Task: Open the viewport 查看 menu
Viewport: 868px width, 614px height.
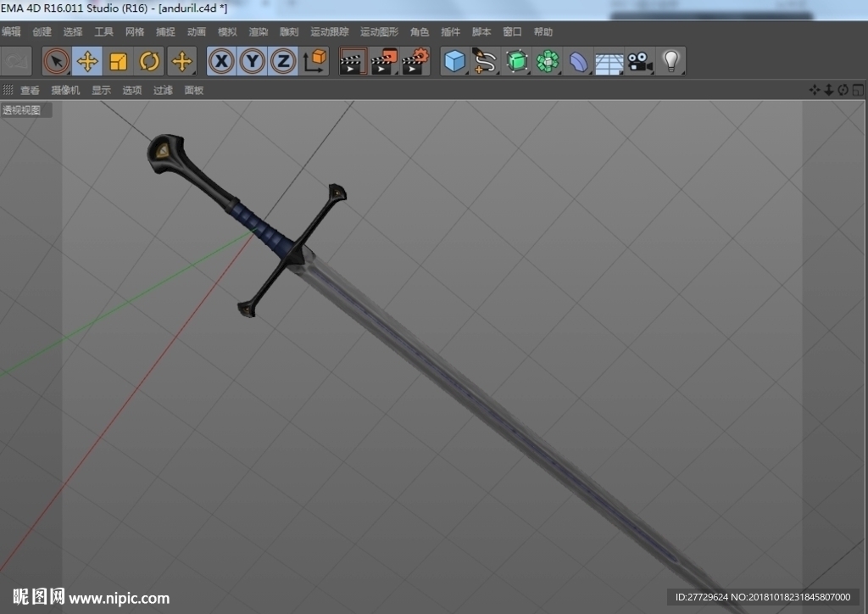Action: coord(30,90)
